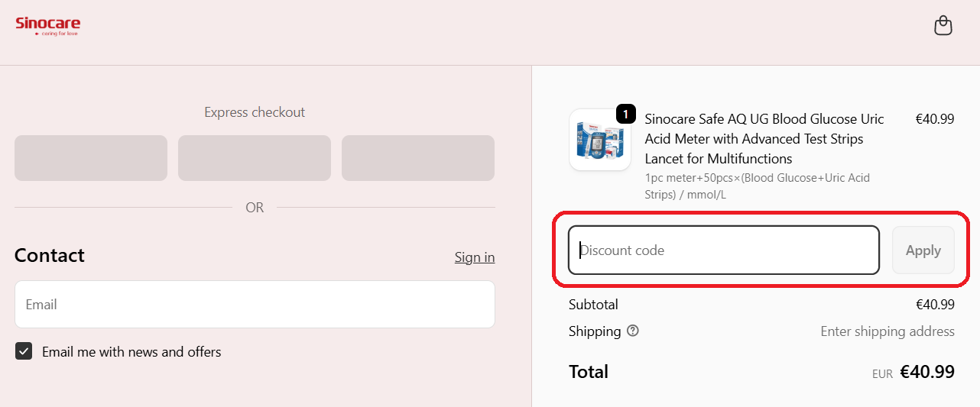Viewport: 980px width, 407px height.
Task: Click the 'Enter shipping address' text
Action: [x=887, y=331]
